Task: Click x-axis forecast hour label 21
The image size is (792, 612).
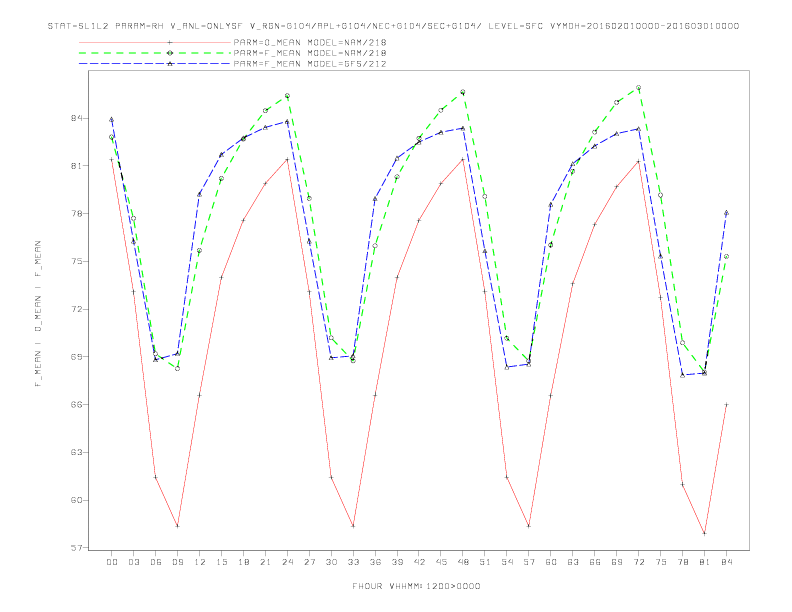Action: (265, 562)
